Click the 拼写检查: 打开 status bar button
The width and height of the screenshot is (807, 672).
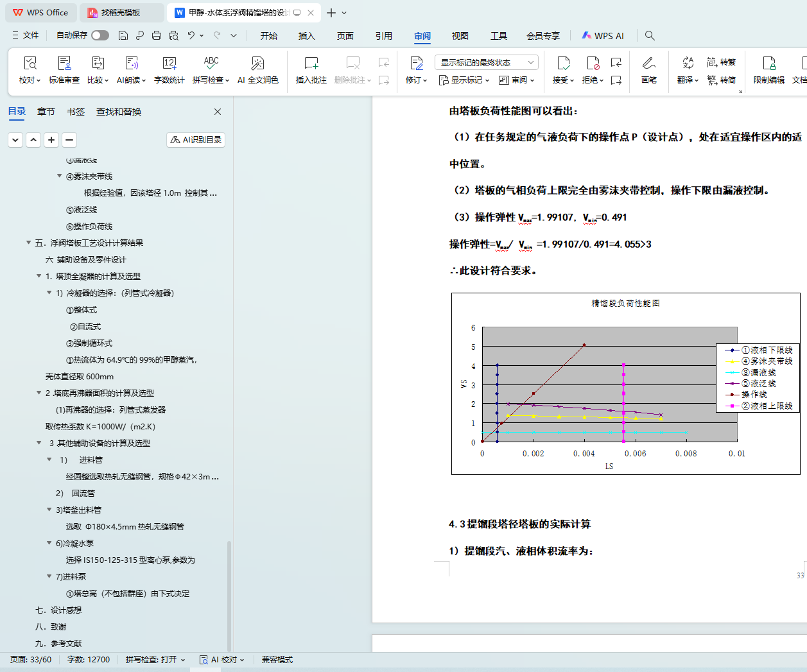click(x=155, y=660)
